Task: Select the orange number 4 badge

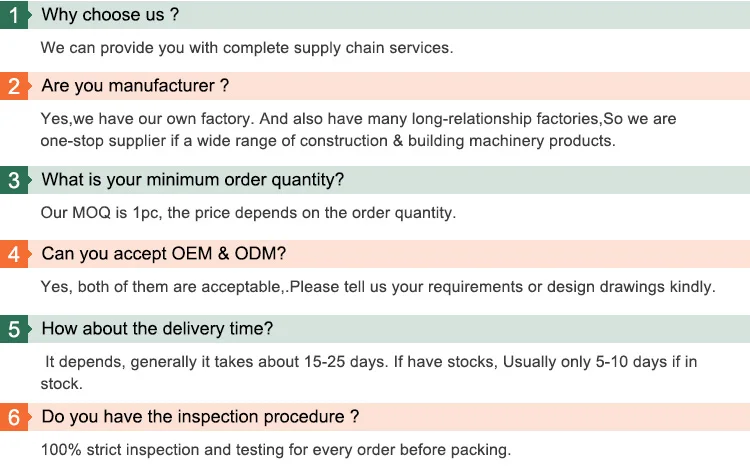Action: 14,254
